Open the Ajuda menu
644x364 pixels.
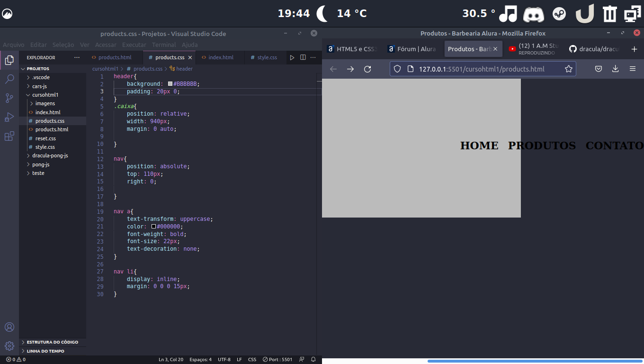click(190, 45)
